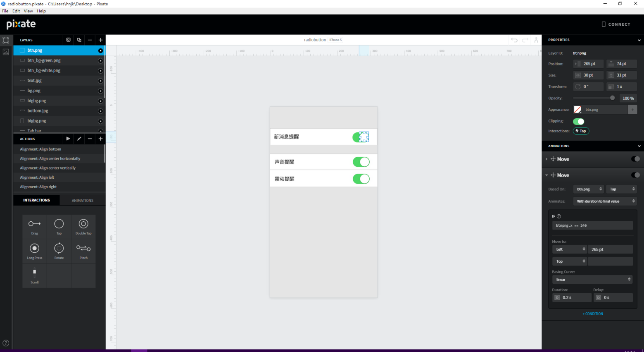Toggle visibility of bg.png layer
644x352 pixels.
(x=100, y=91)
